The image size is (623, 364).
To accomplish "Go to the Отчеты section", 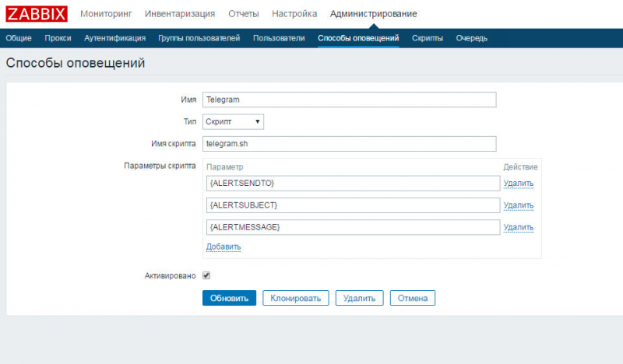I will point(244,14).
